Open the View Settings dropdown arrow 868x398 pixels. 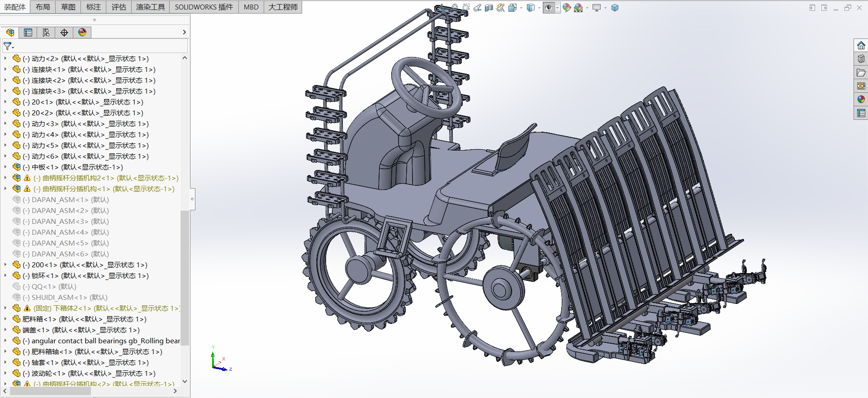pos(605,8)
